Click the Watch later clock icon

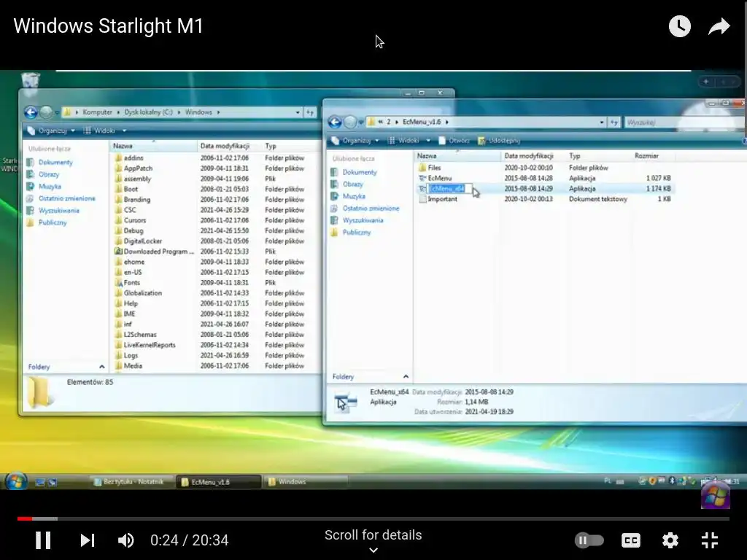click(679, 26)
